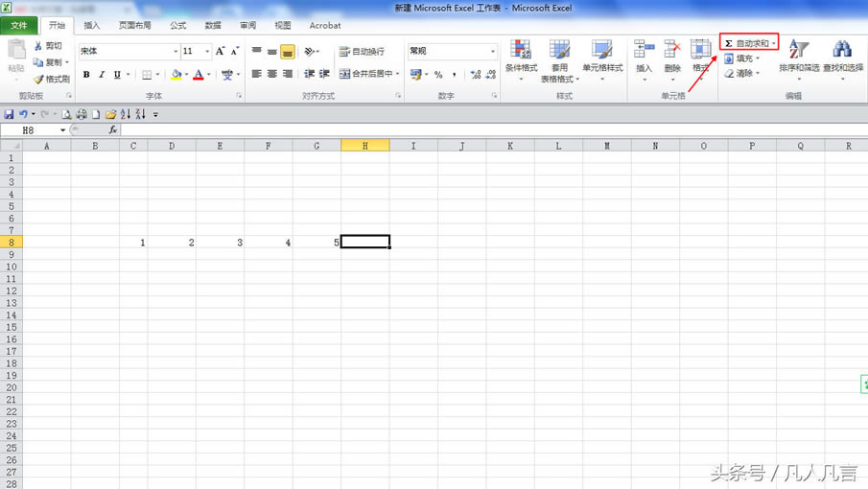The height and width of the screenshot is (489, 868).
Task: Open Sort and Filter (排序和筛选)
Action: (799, 58)
